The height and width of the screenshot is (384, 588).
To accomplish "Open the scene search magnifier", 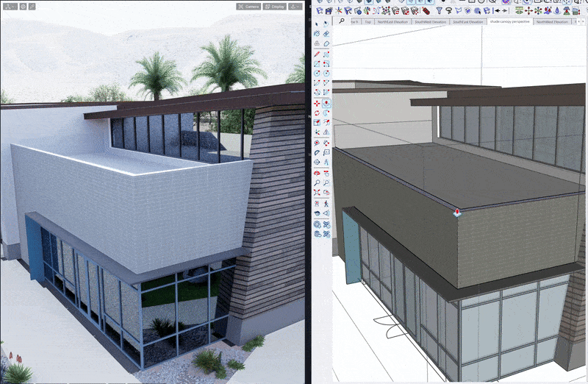I will 342,21.
